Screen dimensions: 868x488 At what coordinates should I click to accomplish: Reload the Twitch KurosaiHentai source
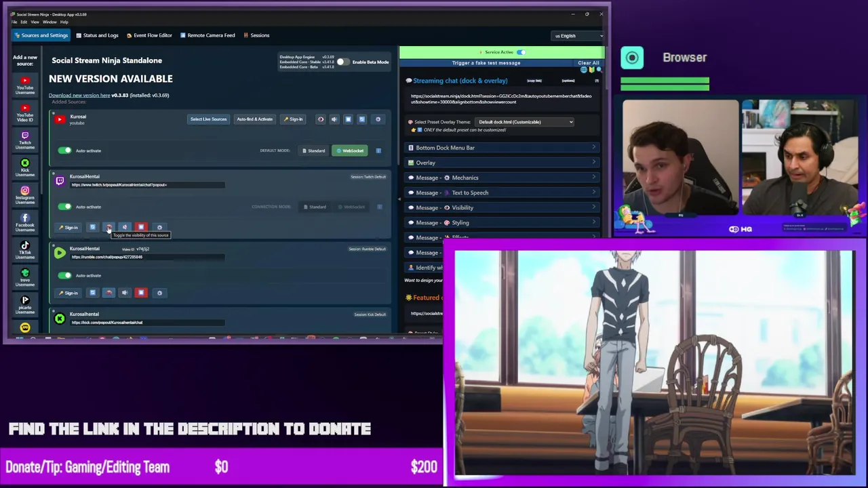pyautogui.click(x=93, y=227)
